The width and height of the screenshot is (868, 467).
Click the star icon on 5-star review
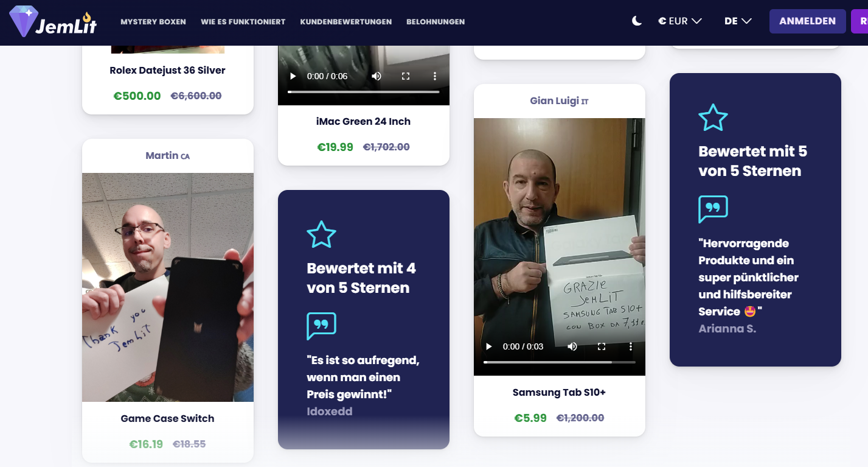click(713, 118)
